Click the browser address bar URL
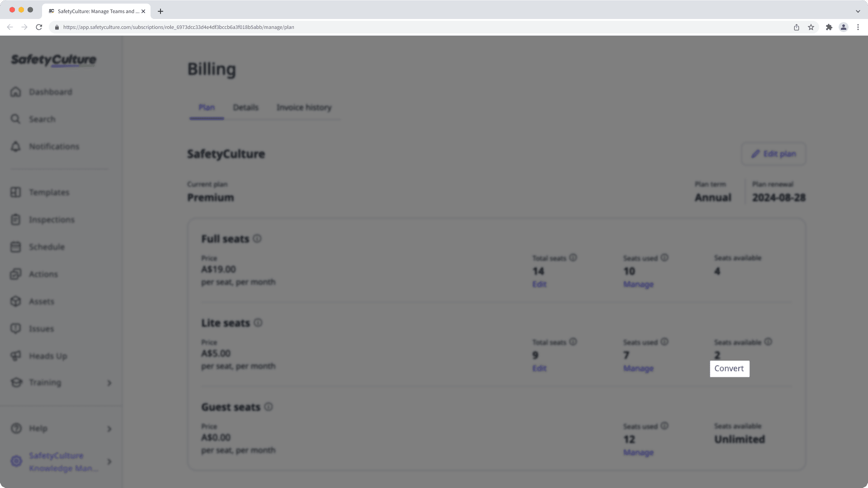This screenshot has width=868, height=488. coord(179,27)
